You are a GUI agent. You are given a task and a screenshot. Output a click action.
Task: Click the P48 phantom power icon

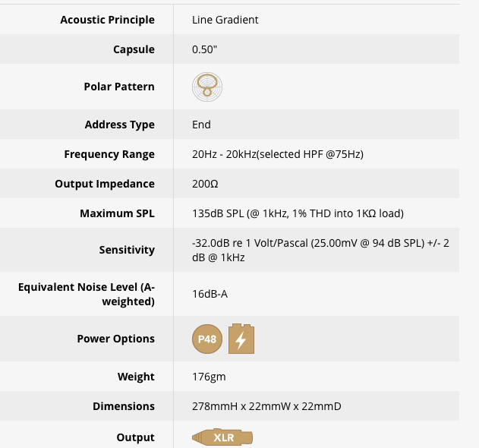[x=207, y=339]
